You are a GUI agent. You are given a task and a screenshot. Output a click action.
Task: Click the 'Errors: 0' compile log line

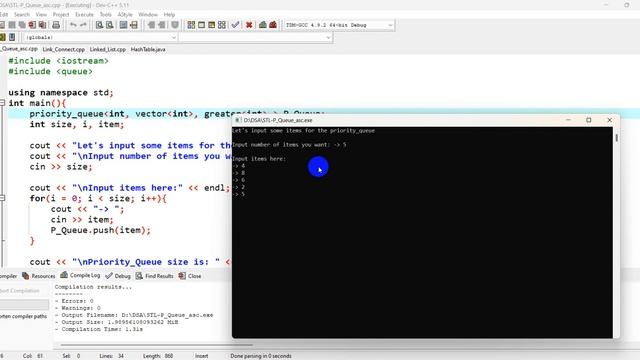(74, 301)
